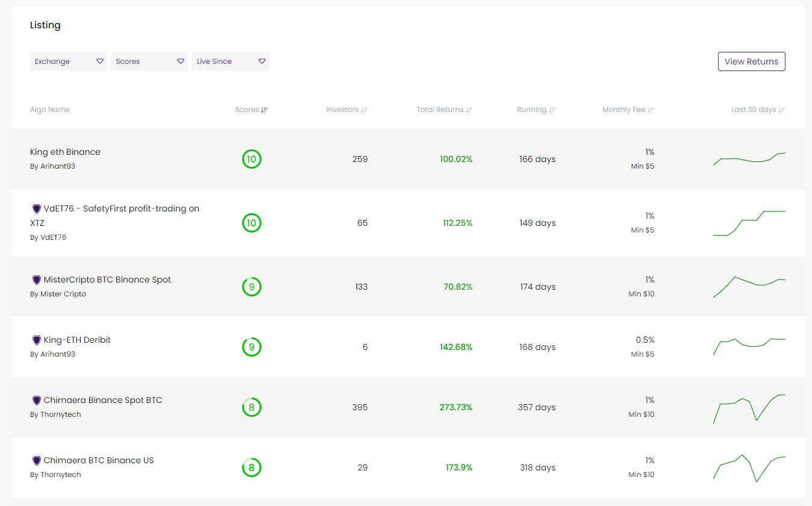Image resolution: width=812 pixels, height=506 pixels.
Task: Click the score 8 ring for Chimaera BTC Binance US
Action: pos(252,468)
